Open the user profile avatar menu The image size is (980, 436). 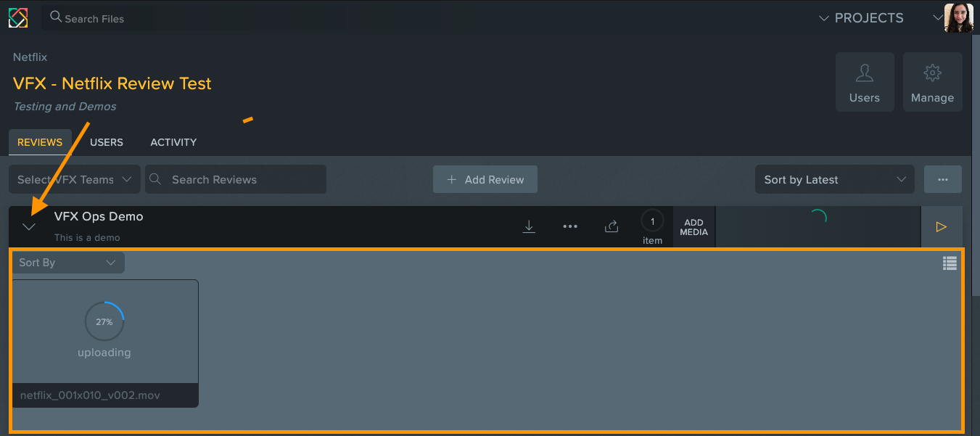[958, 18]
